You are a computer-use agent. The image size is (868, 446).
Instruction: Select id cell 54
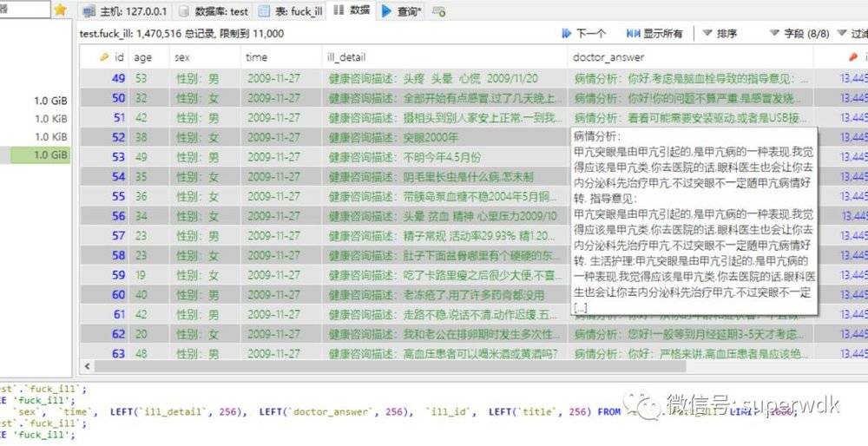[x=105, y=176]
